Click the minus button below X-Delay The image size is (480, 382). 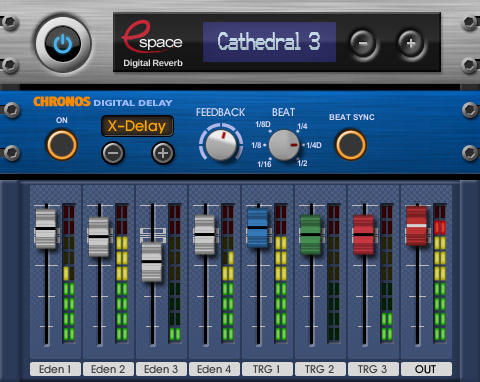113,153
